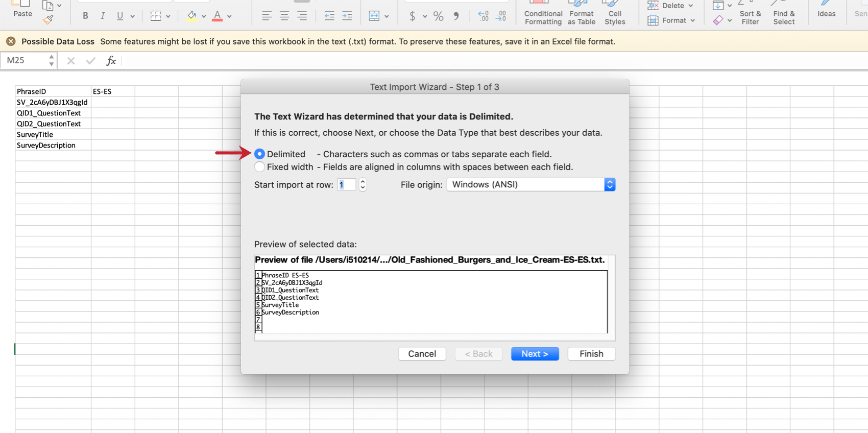Open the font color dropdown arrow
Image resolution: width=868 pixels, height=433 pixels.
click(229, 16)
